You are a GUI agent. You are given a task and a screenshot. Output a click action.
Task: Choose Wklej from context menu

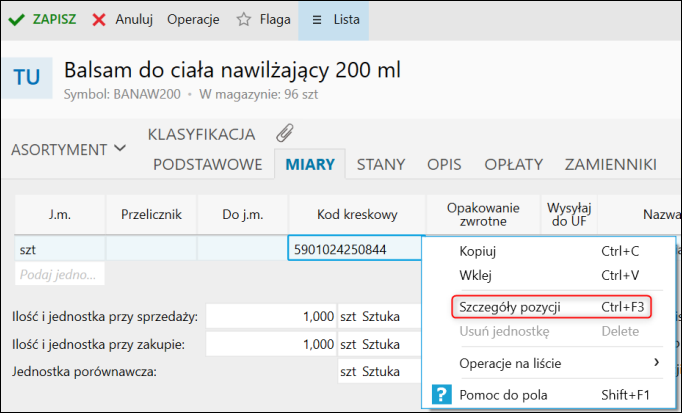549,275
